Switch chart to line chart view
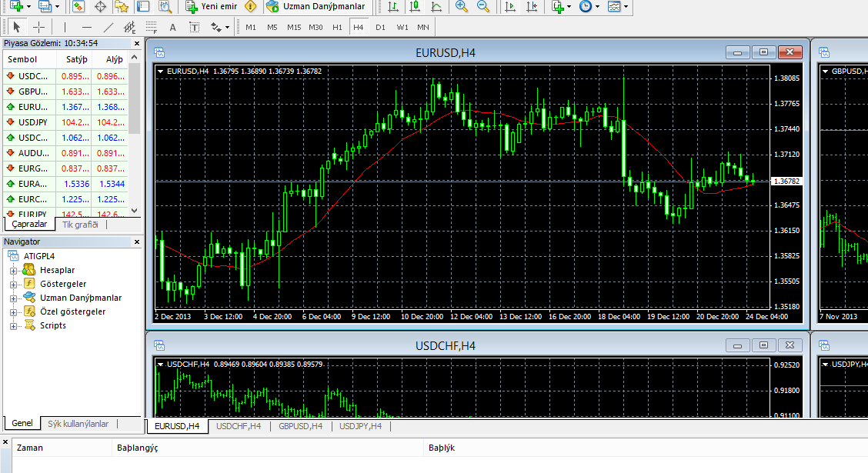 tap(436, 7)
